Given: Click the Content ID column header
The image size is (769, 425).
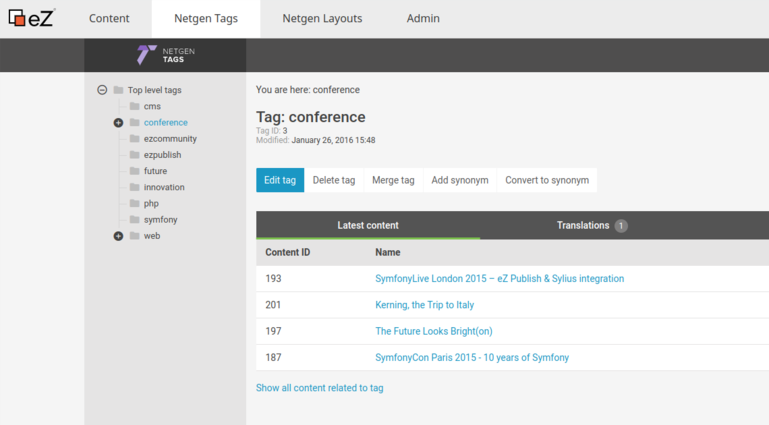Looking at the screenshot, I should (x=288, y=252).
